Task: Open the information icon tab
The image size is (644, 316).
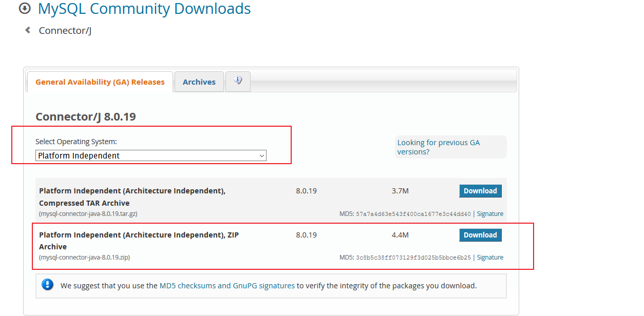Action: click(x=238, y=81)
